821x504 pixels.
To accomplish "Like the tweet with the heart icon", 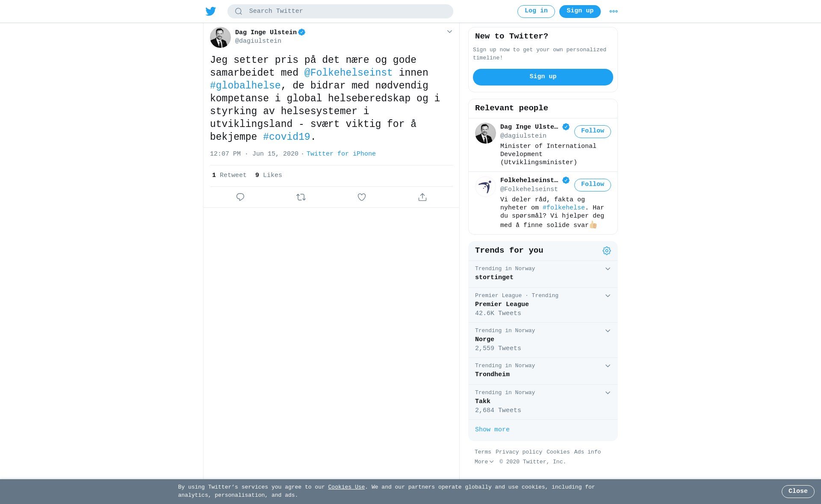I will point(362,197).
